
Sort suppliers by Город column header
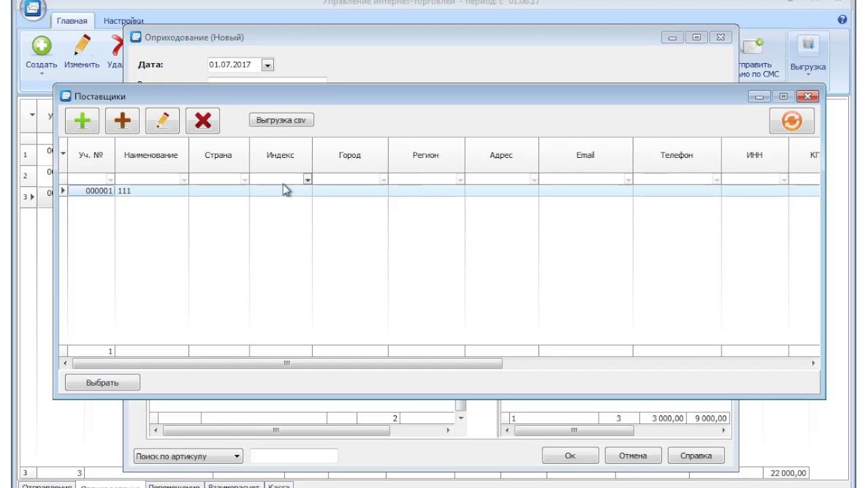[350, 155]
